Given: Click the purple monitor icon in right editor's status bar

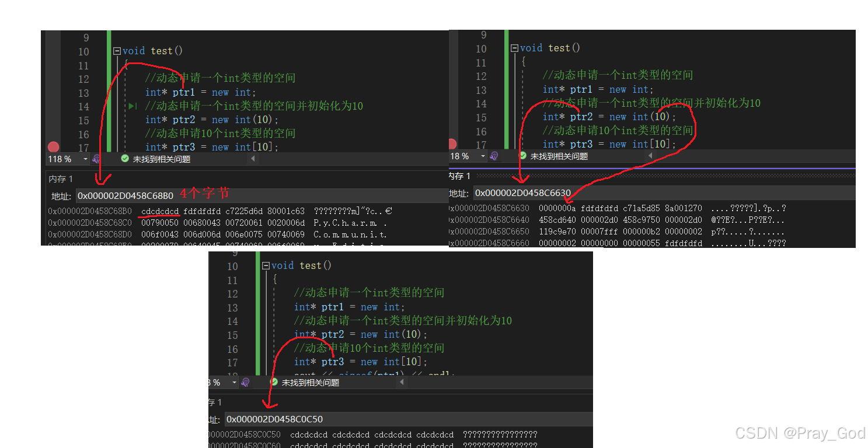Looking at the screenshot, I should click(494, 156).
